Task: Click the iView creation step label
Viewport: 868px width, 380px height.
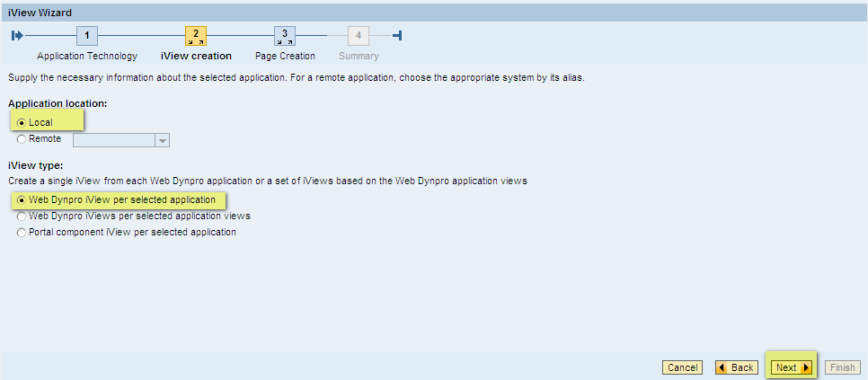Action: [196, 56]
